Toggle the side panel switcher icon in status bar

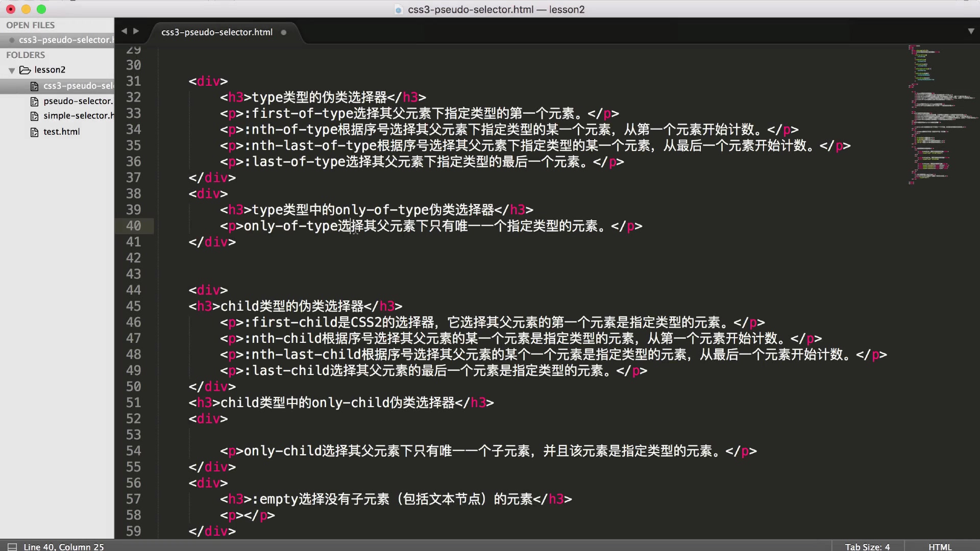pyautogui.click(x=12, y=546)
